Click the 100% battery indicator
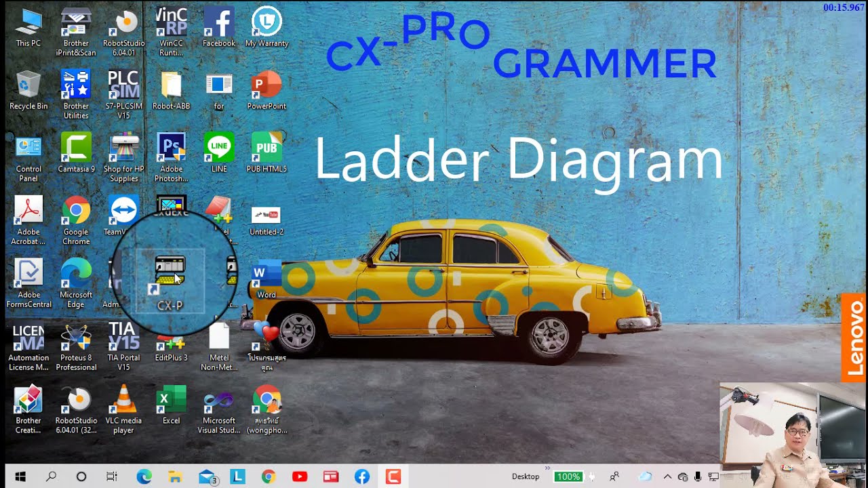Image resolution: width=868 pixels, height=488 pixels. point(568,476)
